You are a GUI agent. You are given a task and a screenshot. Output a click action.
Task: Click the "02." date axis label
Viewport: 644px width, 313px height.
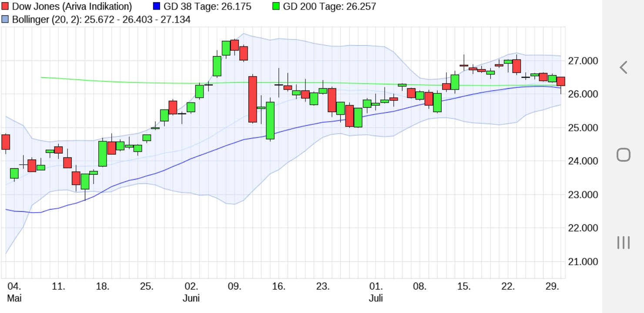191,286
